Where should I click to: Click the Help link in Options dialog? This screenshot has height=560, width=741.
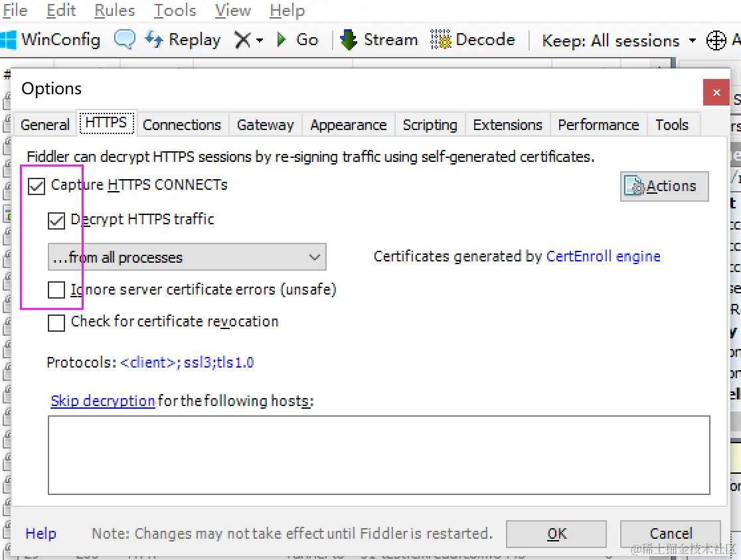click(41, 533)
